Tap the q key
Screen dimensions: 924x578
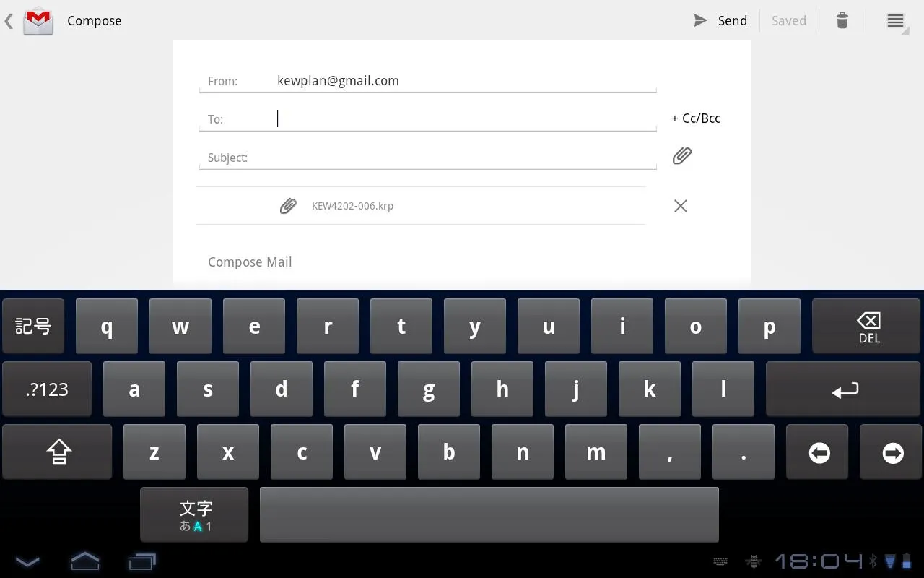pos(107,326)
